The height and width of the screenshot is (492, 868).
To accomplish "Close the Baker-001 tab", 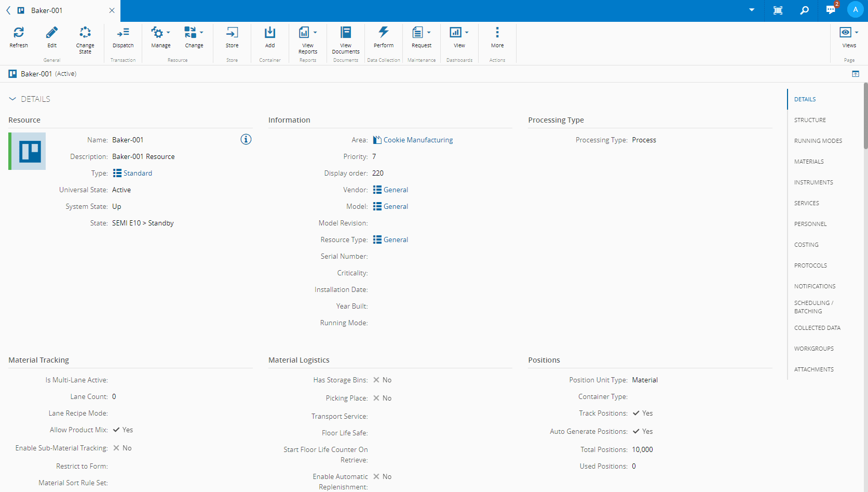I will click(112, 10).
